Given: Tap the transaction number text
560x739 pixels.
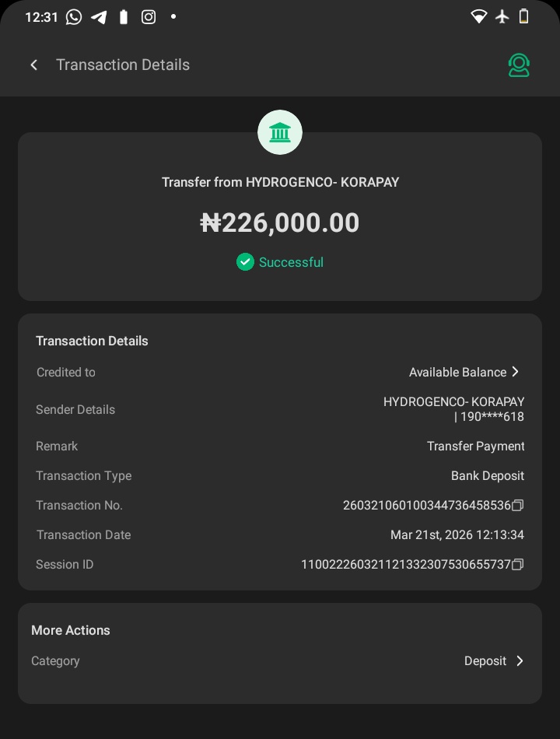Looking at the screenshot, I should click(x=426, y=506).
